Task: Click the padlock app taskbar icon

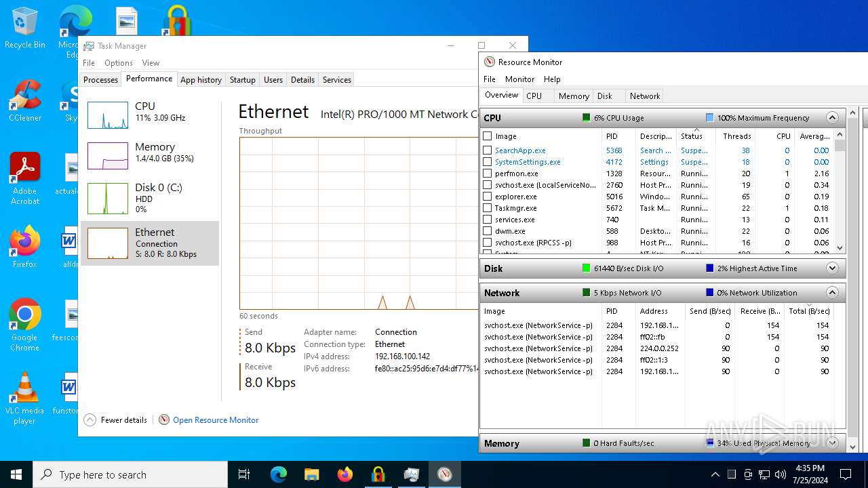Action: tap(378, 474)
